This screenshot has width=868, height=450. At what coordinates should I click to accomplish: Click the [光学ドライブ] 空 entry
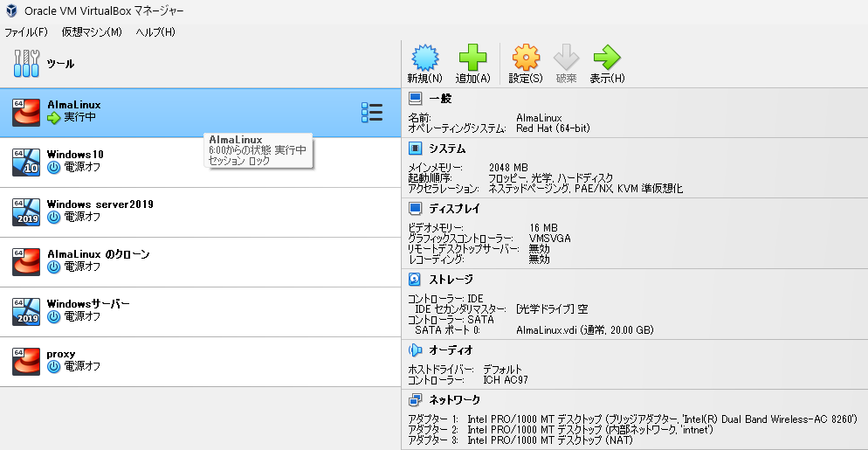551,309
